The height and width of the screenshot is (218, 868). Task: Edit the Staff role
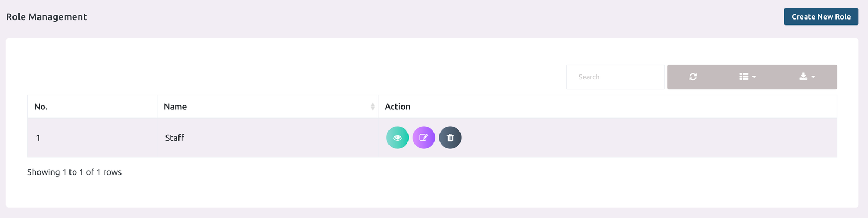tap(424, 138)
